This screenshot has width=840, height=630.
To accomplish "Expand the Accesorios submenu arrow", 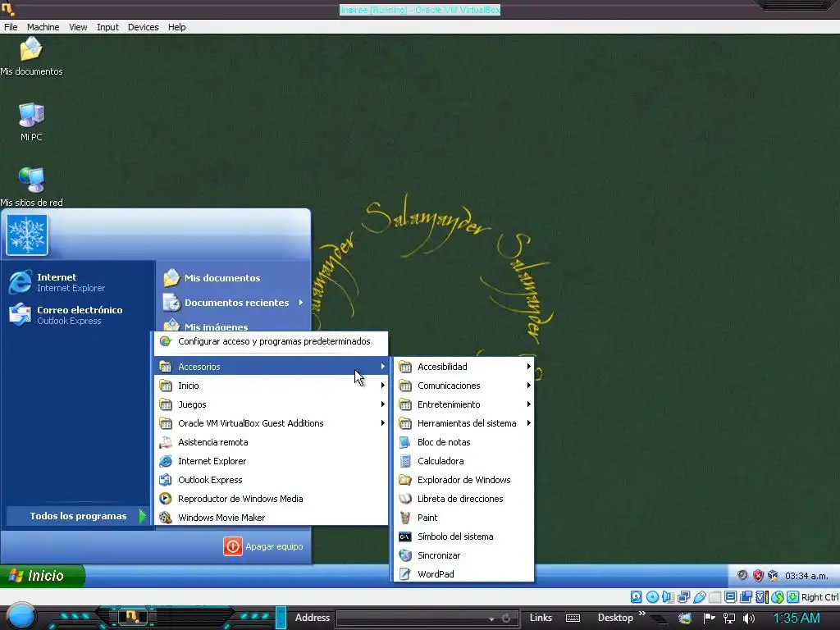I will tap(382, 367).
